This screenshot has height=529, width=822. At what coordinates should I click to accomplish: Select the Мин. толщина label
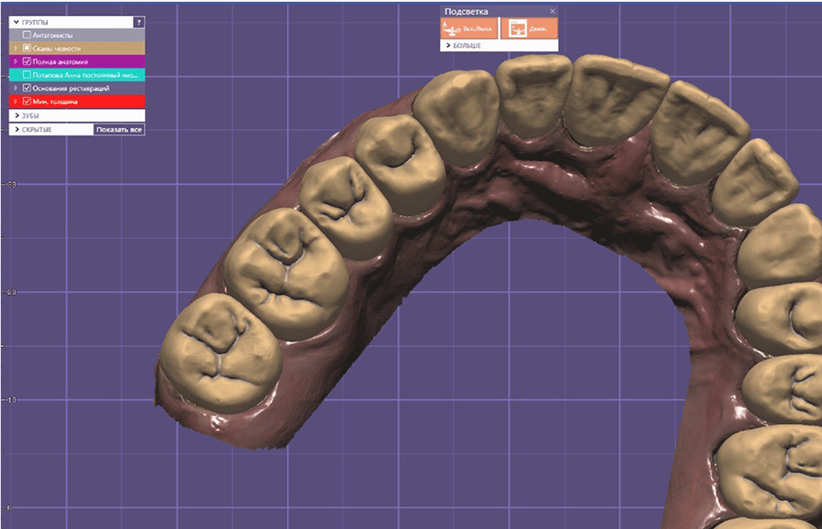(55, 102)
